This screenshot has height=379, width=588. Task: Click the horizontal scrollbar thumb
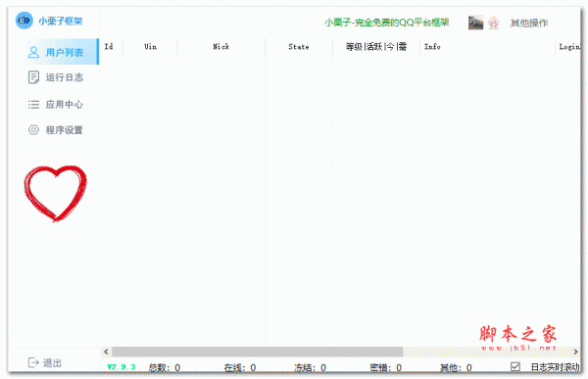[x=257, y=352]
